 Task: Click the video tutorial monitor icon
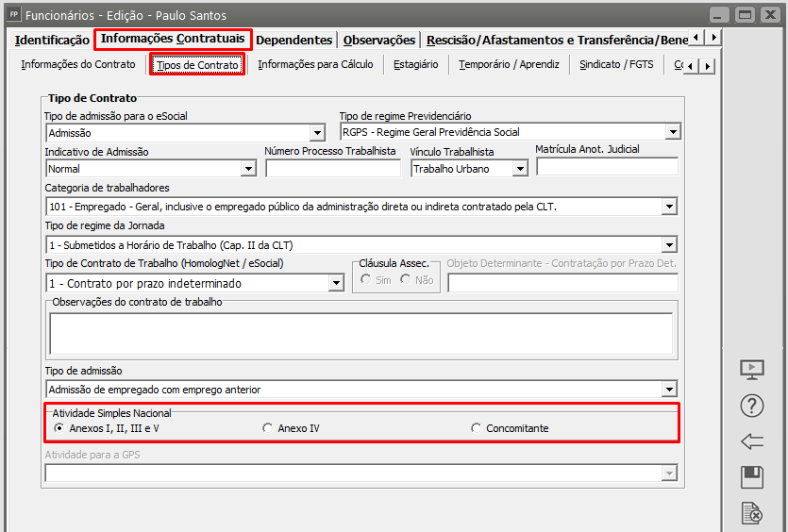pos(751,370)
